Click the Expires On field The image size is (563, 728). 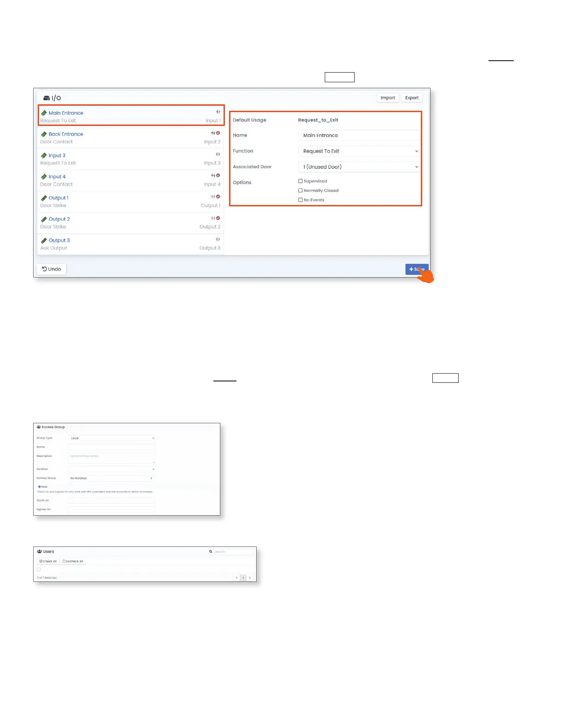pyautogui.click(x=111, y=509)
